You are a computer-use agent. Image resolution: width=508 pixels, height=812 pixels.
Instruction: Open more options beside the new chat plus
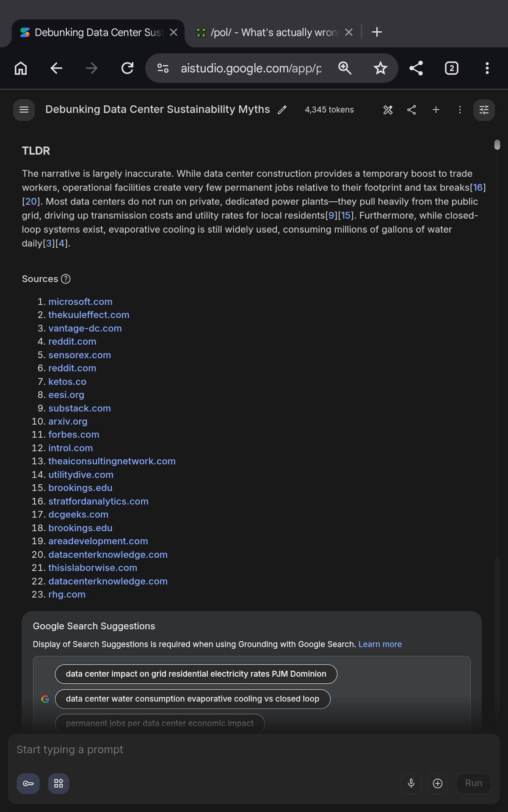(x=460, y=110)
